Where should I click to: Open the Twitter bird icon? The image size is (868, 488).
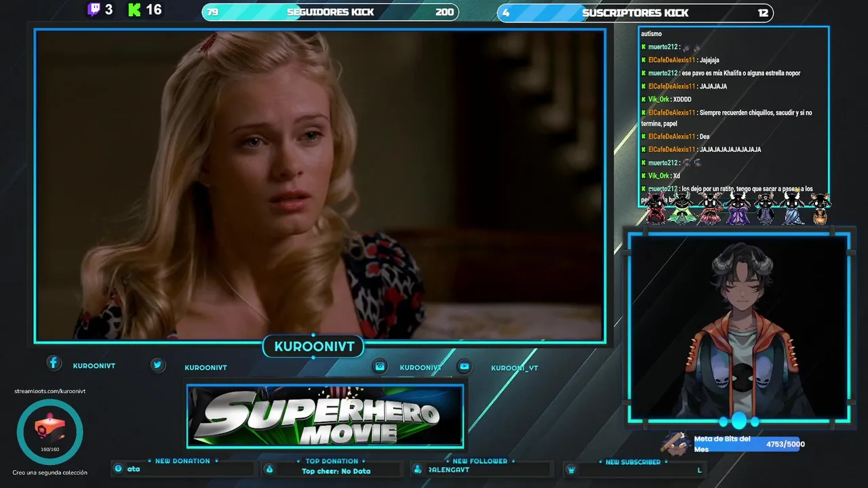[158, 365]
